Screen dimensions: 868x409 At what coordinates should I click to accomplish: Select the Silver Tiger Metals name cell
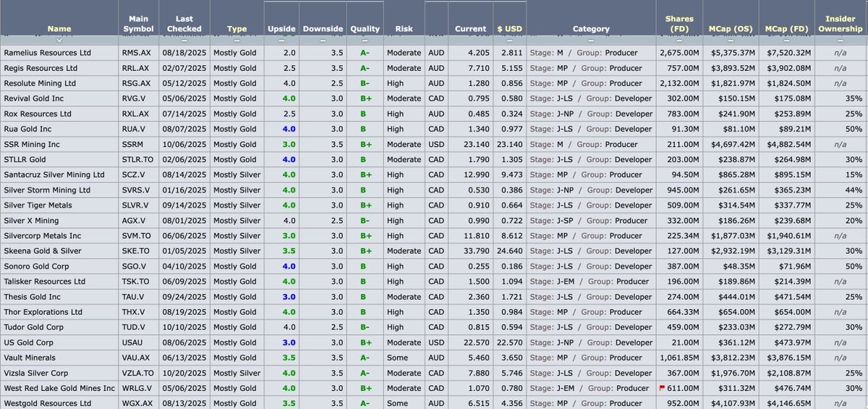pos(38,206)
